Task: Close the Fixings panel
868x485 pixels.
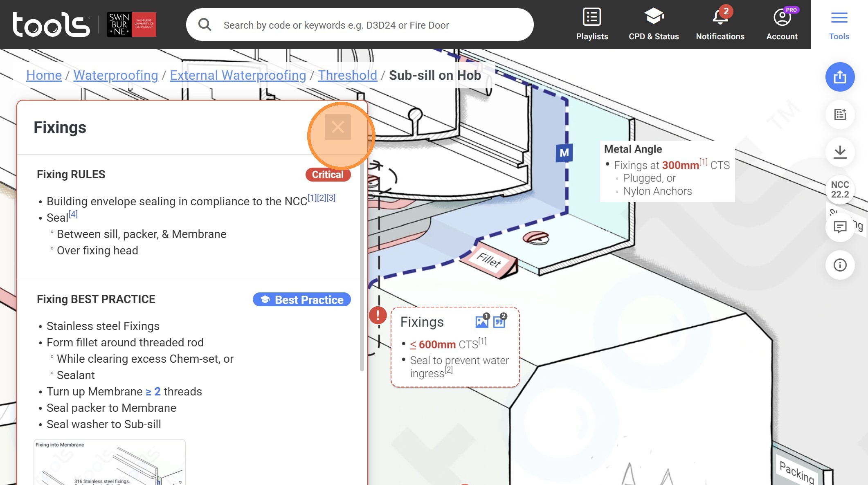Action: pyautogui.click(x=338, y=127)
